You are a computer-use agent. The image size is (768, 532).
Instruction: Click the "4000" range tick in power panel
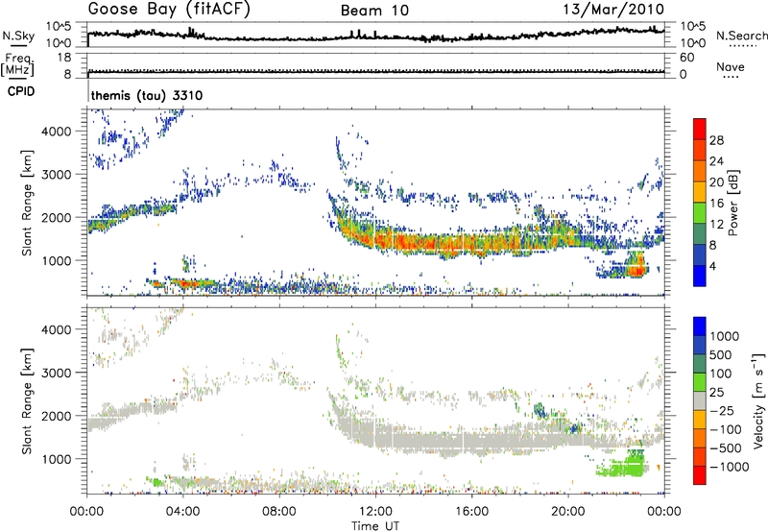(x=56, y=132)
